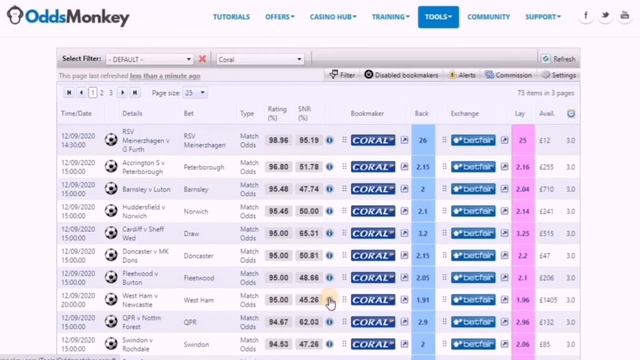
Task: Expand the Support menu
Action: tap(543, 17)
